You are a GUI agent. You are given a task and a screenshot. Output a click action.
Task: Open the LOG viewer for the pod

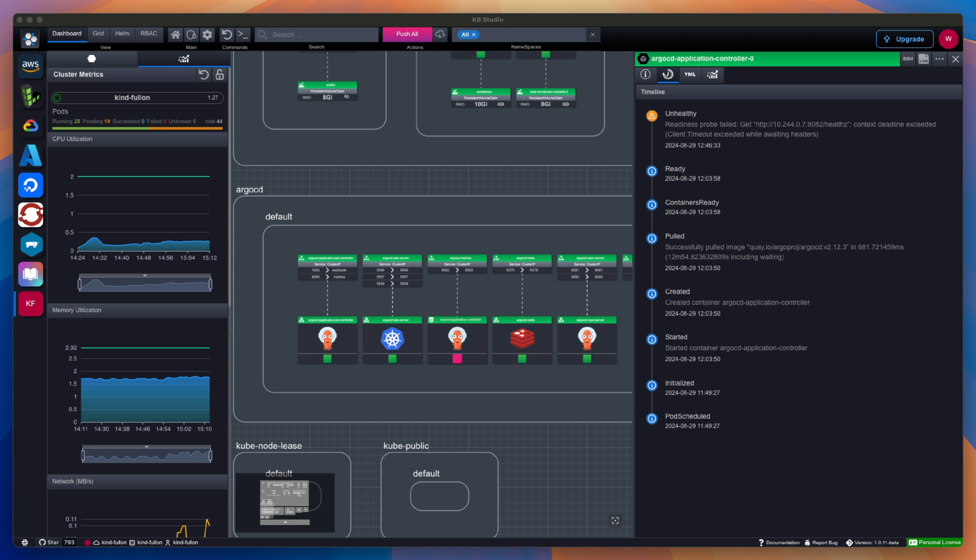click(924, 59)
